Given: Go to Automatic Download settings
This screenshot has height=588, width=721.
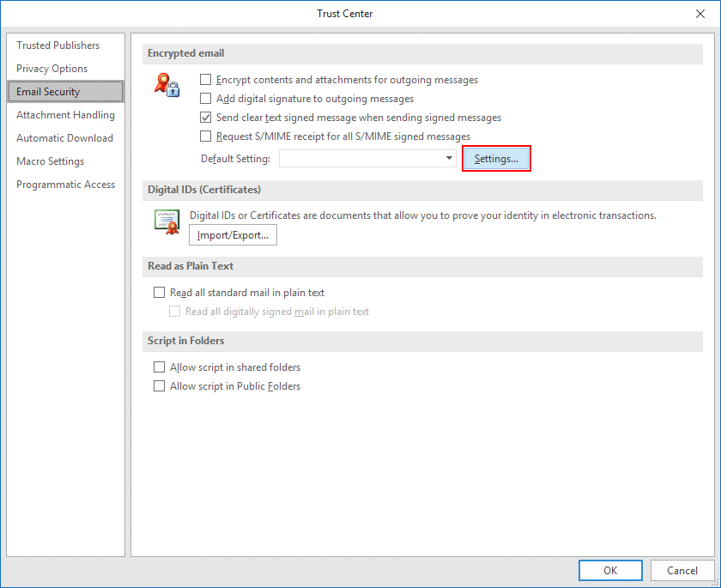Looking at the screenshot, I should click(64, 138).
